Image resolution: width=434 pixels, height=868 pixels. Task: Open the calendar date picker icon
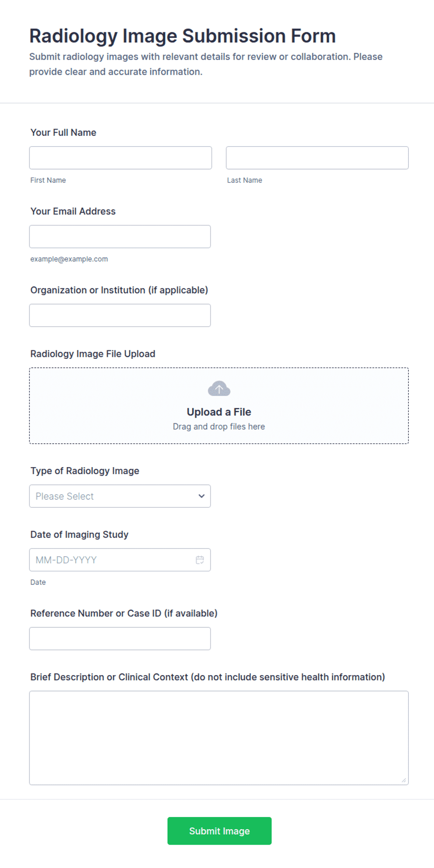[200, 560]
